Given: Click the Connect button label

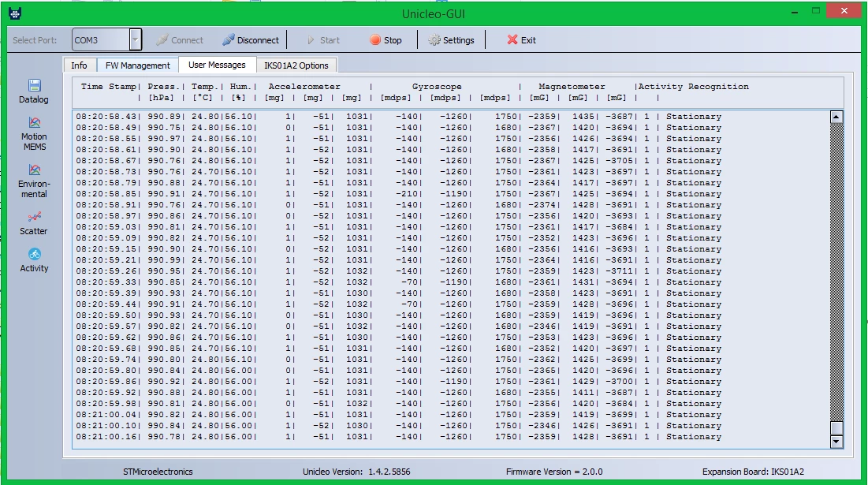Looking at the screenshot, I should click(187, 40).
